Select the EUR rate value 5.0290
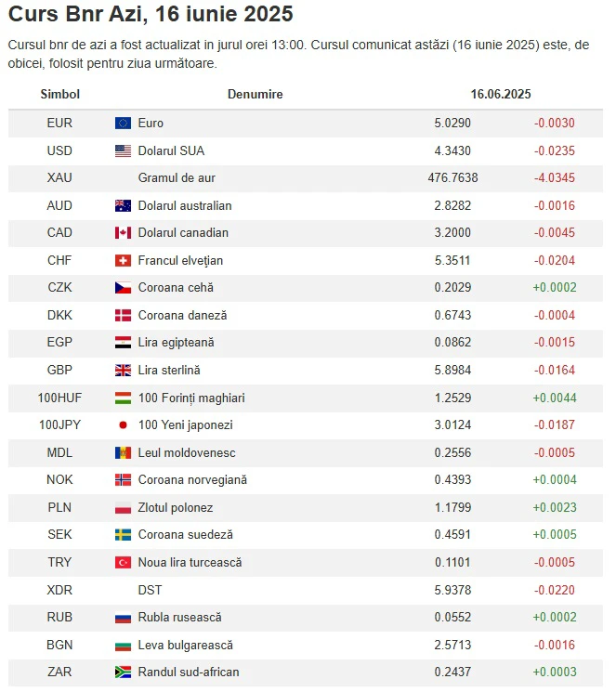Viewport: 616px width, 692px height. pyautogui.click(x=452, y=124)
